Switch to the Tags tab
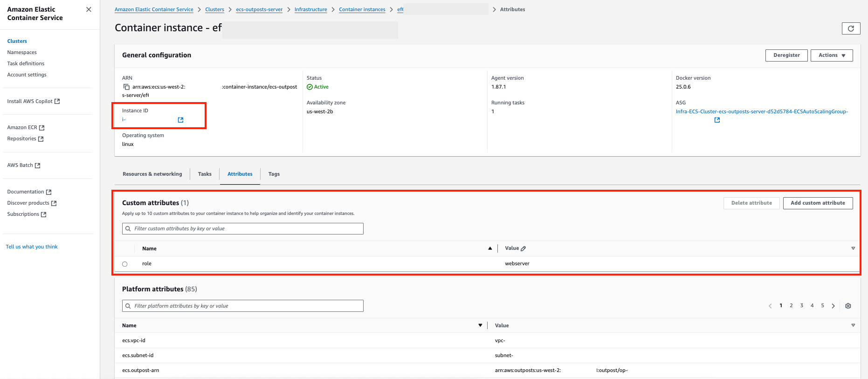 tap(274, 174)
